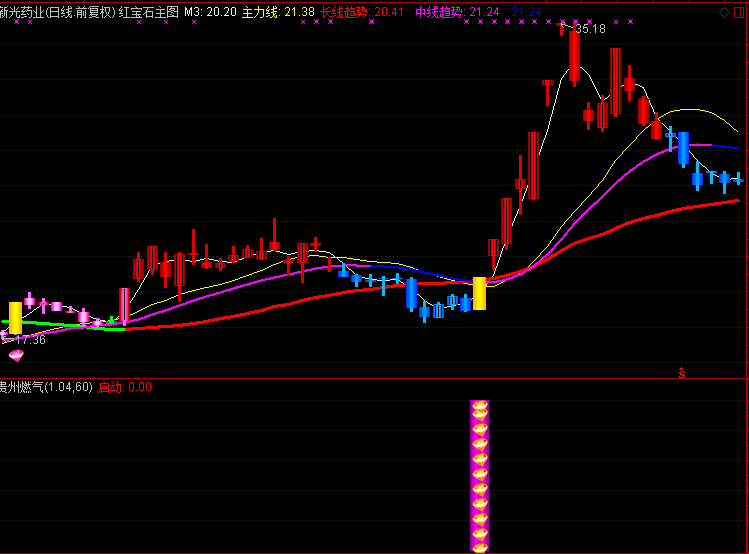The image size is (749, 554).
Task: Click the diamond icon in top-right corner
Action: tap(724, 11)
